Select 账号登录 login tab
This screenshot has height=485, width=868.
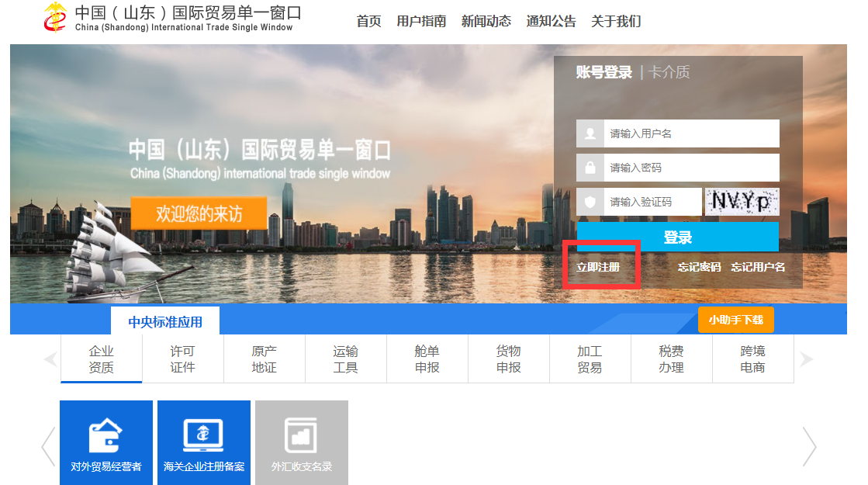click(x=604, y=72)
